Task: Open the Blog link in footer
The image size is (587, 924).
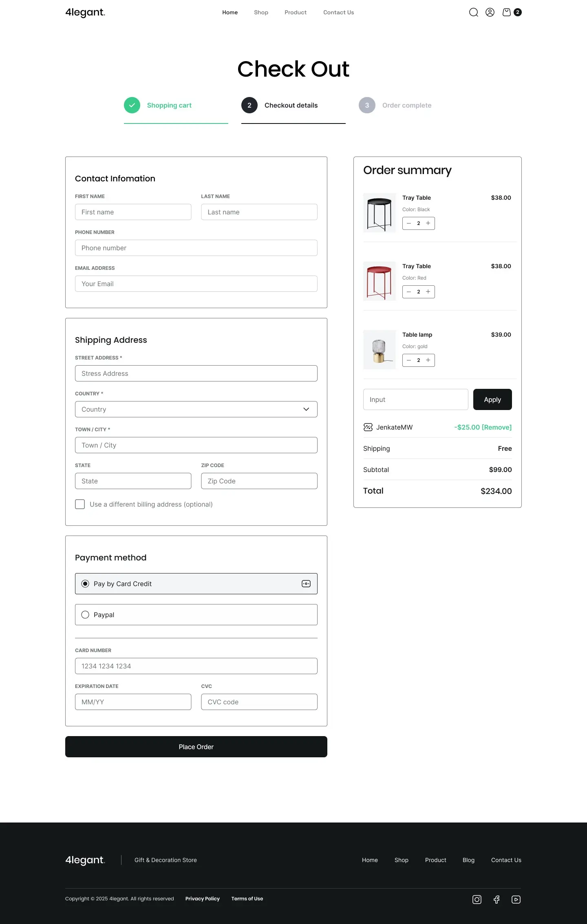Action: [468, 860]
